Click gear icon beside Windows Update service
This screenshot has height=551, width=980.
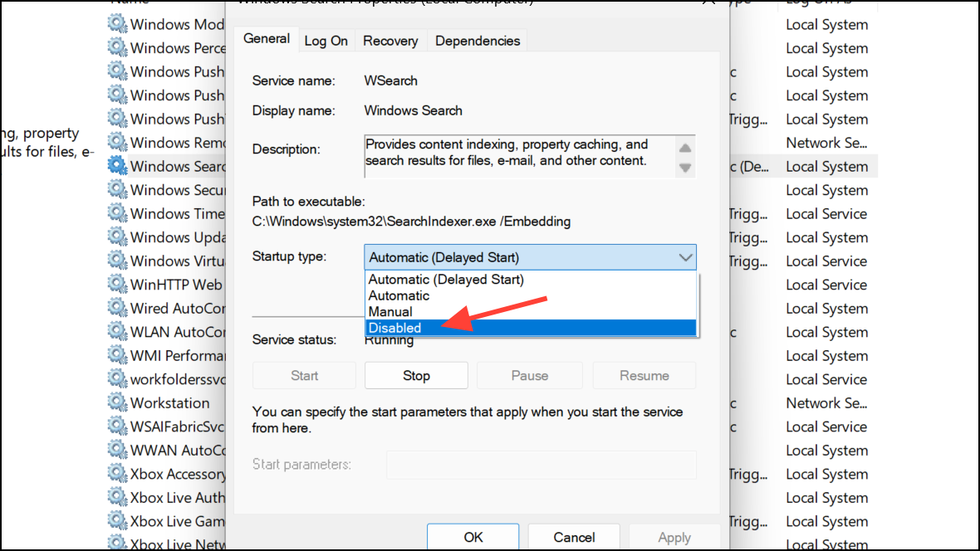pyautogui.click(x=117, y=236)
